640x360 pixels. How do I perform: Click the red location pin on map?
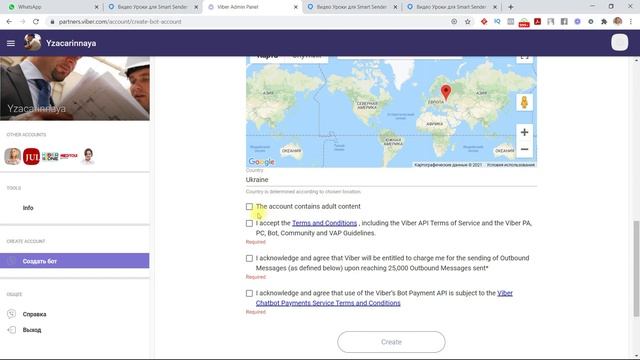pos(446,92)
